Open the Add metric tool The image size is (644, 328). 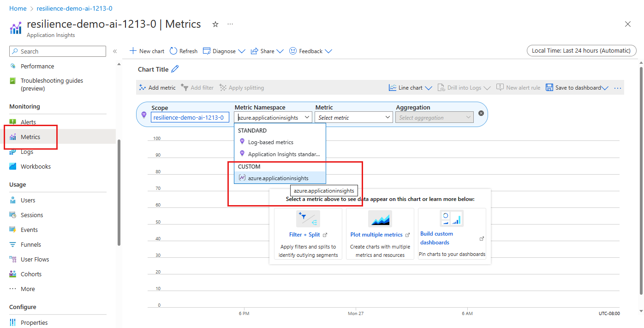tap(157, 88)
